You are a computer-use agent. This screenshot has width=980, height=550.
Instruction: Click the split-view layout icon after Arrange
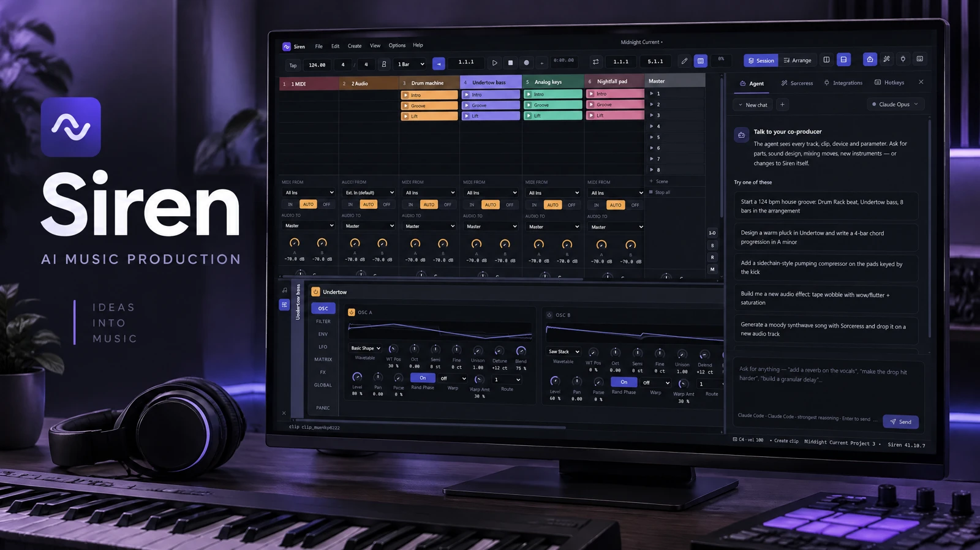point(826,59)
